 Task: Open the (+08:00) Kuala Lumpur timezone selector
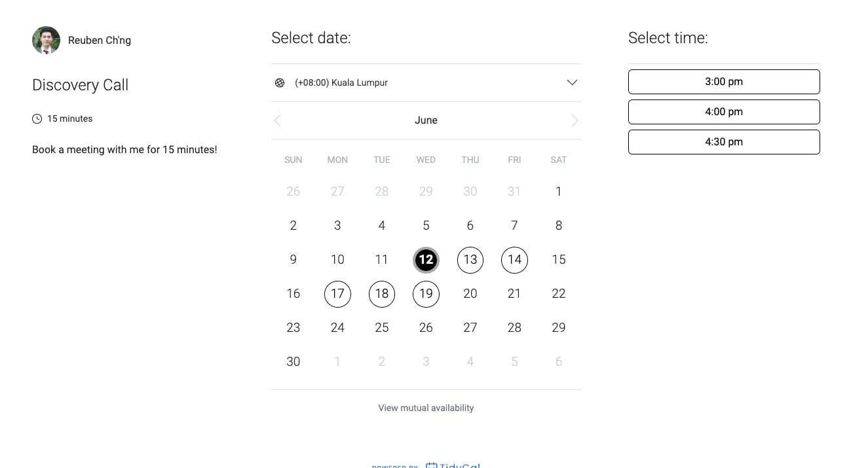(x=426, y=82)
